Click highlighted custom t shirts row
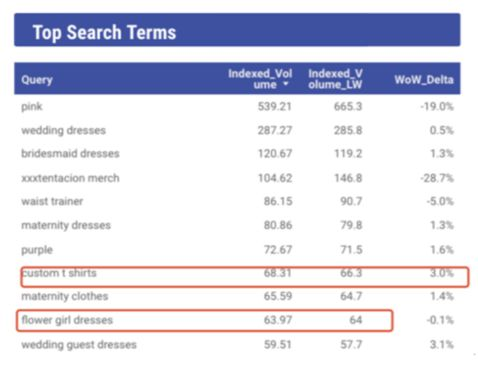The height and width of the screenshot is (366, 478). pyautogui.click(x=245, y=277)
